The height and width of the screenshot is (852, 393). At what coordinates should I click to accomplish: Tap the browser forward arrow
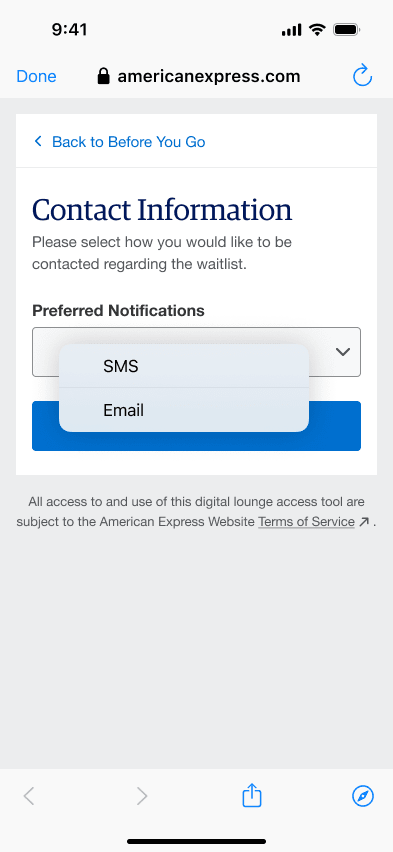[x=142, y=797]
